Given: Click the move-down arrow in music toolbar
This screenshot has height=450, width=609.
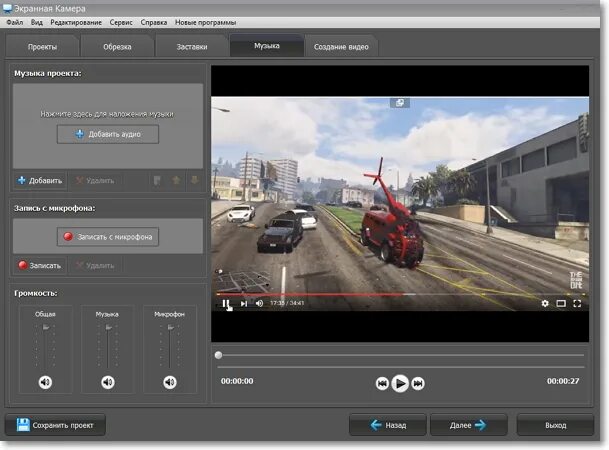Looking at the screenshot, I should (x=195, y=180).
